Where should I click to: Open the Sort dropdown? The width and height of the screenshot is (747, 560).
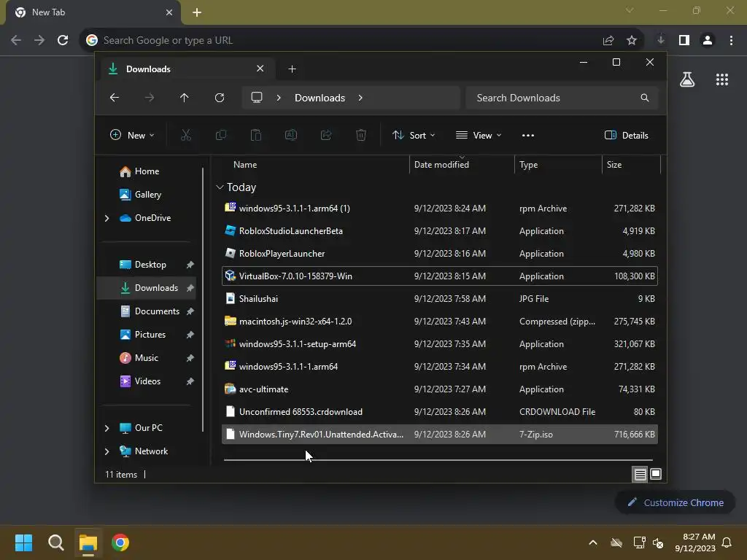414,135
